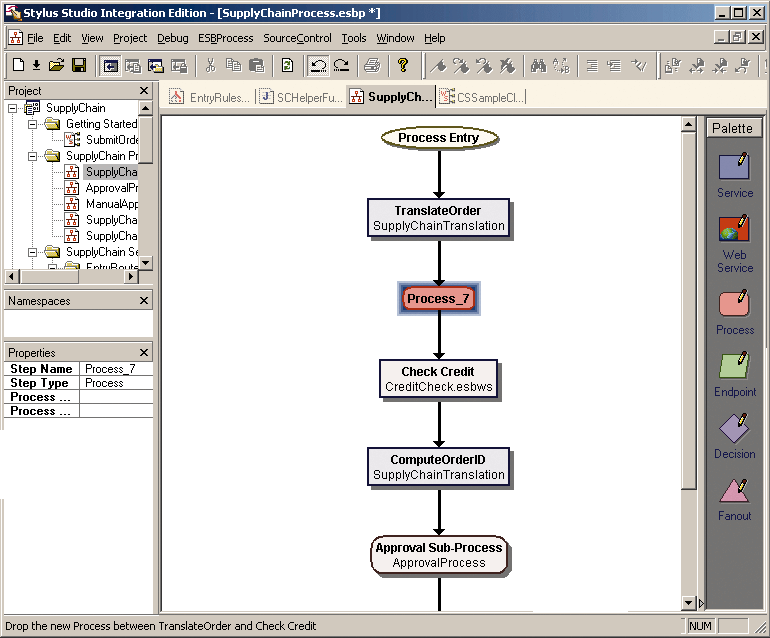
Task: Click the Step Type value cell
Action: tap(116, 383)
